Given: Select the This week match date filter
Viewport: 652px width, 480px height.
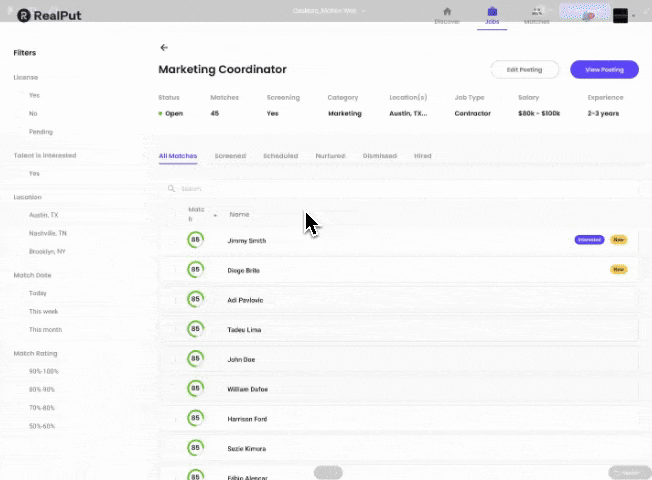Looking at the screenshot, I should click(x=21, y=312).
